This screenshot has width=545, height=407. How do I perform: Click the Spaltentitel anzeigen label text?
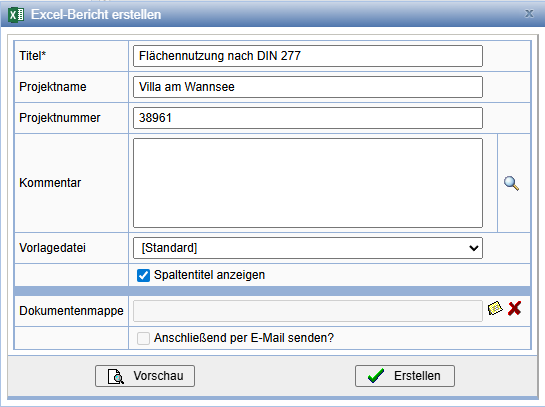click(209, 275)
